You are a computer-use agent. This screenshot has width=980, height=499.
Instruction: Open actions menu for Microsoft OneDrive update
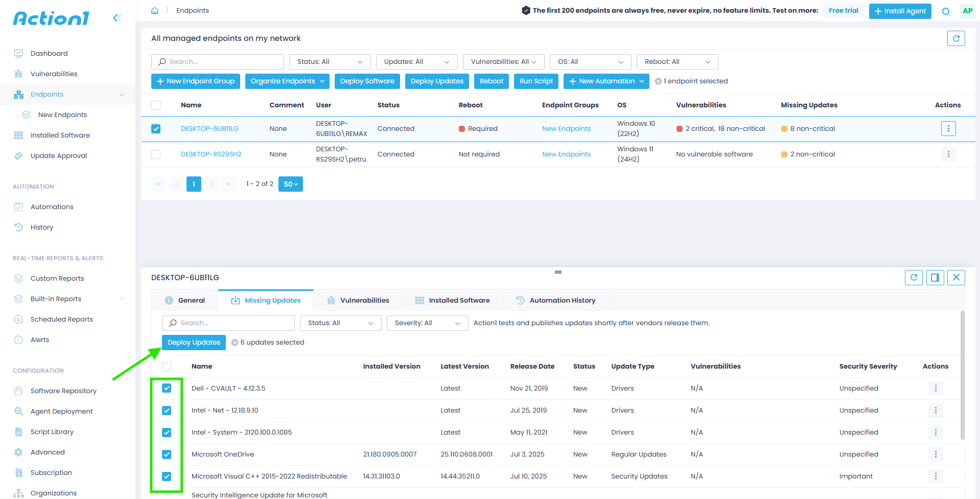[935, 455]
